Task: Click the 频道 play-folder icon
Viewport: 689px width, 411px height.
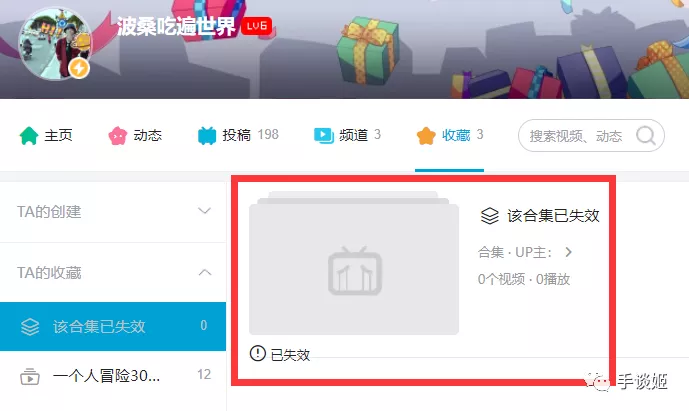Action: pos(324,135)
